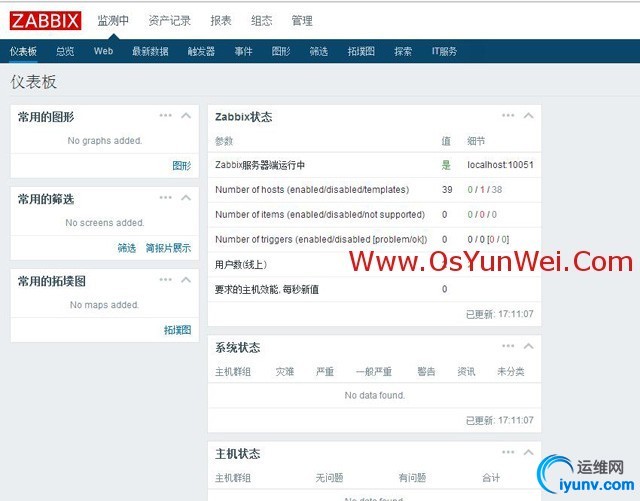Click the 未分类 column header
This screenshot has height=501, width=640.
point(511,372)
